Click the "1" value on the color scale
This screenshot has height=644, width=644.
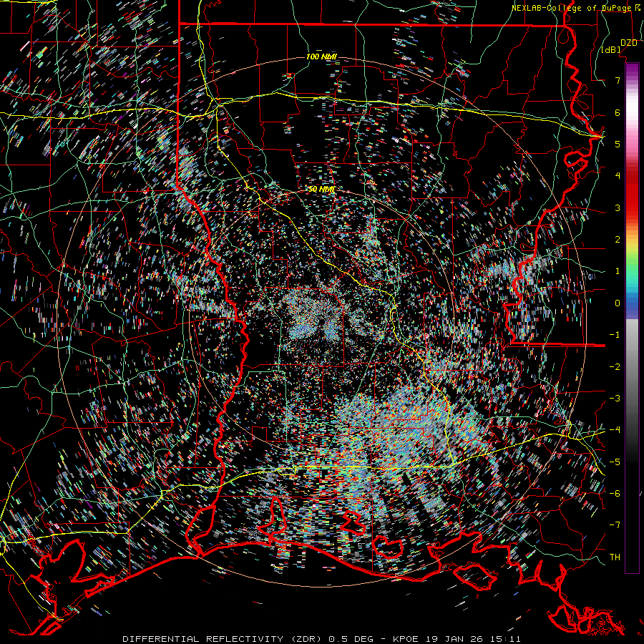pyautogui.click(x=618, y=271)
